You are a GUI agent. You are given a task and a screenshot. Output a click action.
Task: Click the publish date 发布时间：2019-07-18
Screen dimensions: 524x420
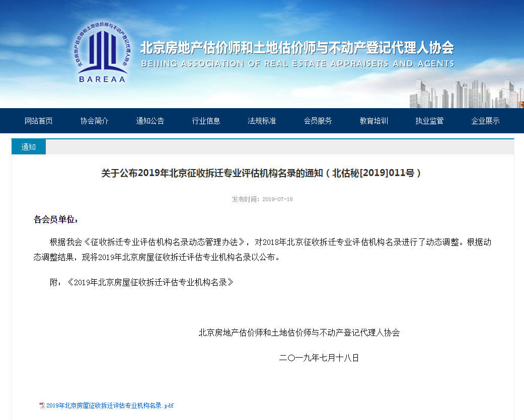pyautogui.click(x=262, y=199)
